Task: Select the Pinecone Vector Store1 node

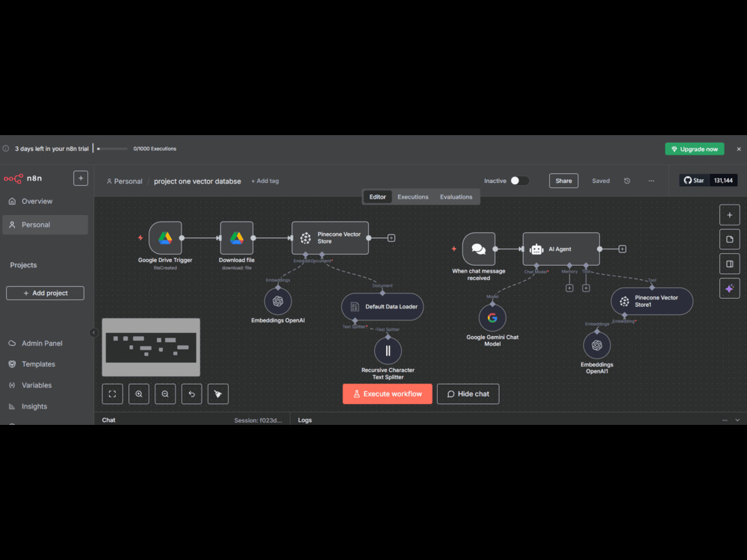Action: coord(652,301)
